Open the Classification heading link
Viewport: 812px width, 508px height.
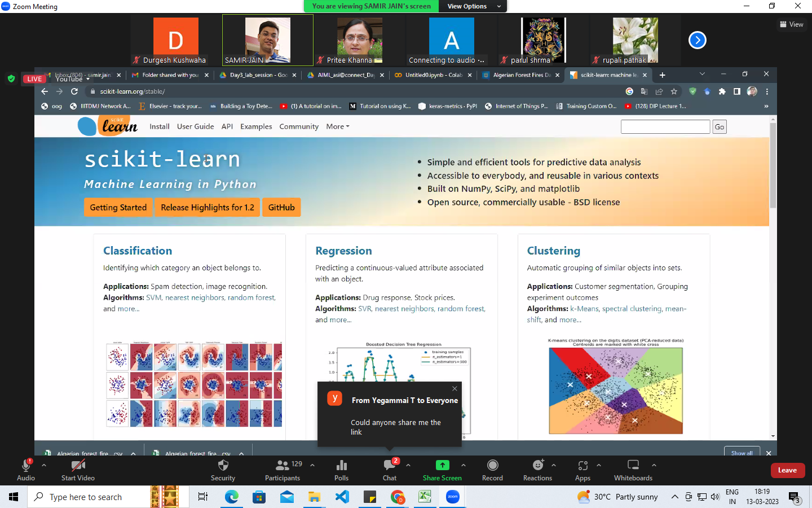coord(138,251)
